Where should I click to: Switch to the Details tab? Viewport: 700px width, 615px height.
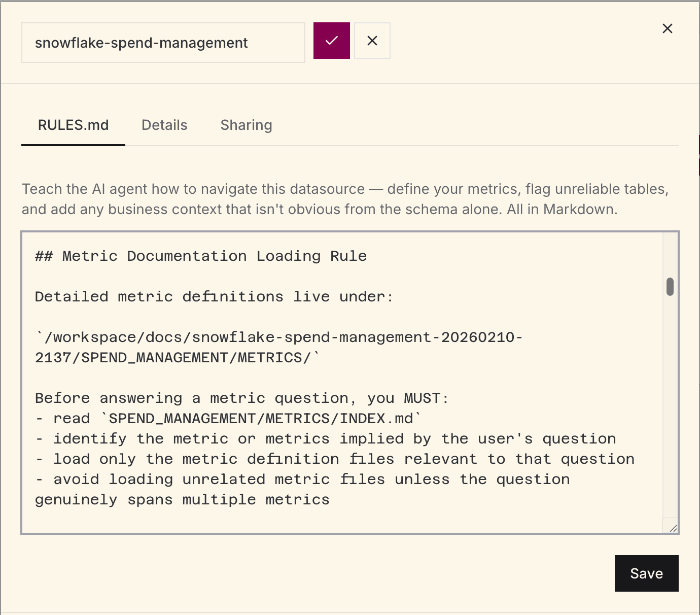tap(164, 125)
